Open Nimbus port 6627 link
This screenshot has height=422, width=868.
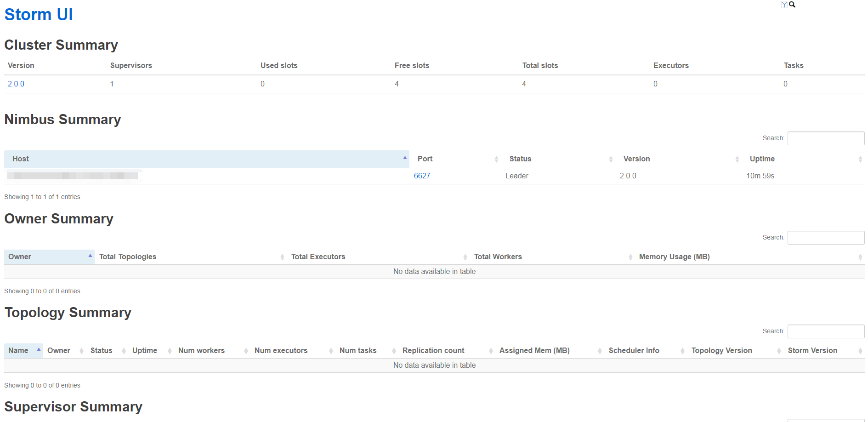[x=422, y=176]
